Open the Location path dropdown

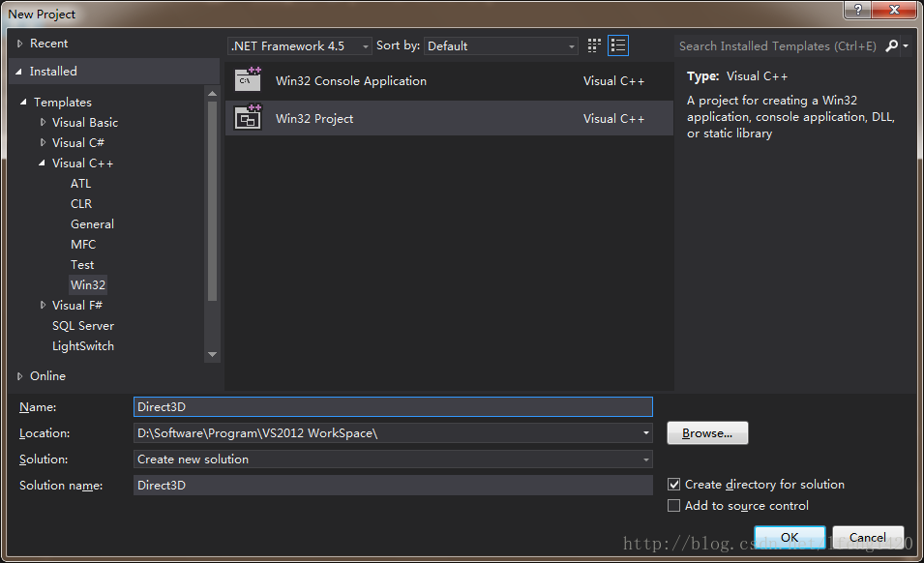(646, 432)
